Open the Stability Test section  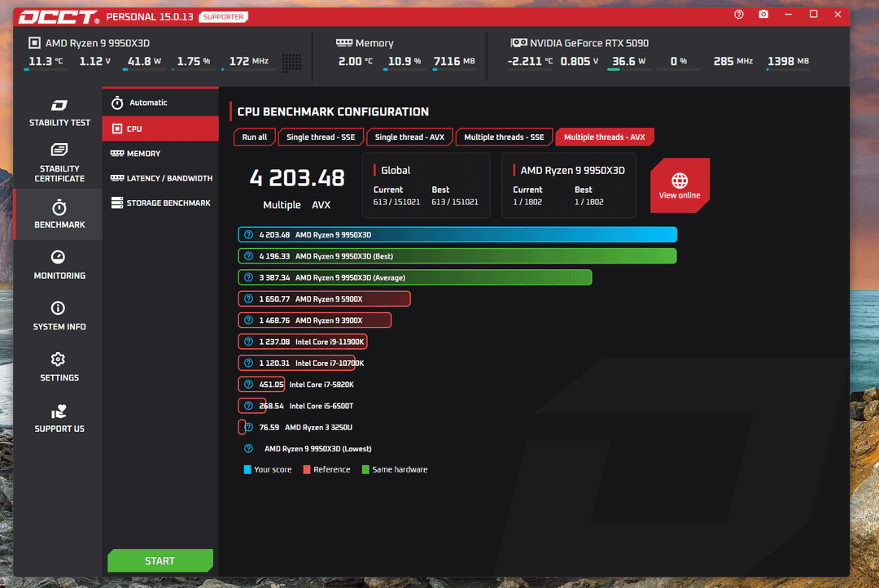tap(59, 112)
